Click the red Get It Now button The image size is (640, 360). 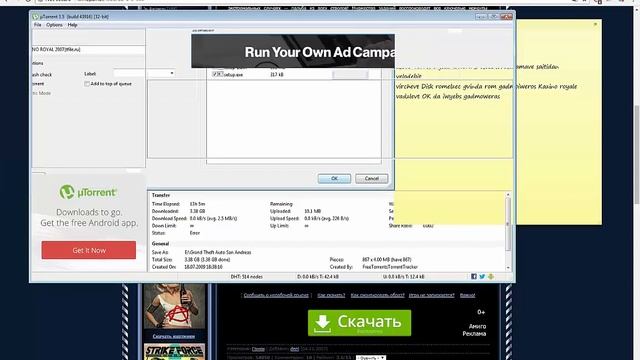tap(89, 250)
